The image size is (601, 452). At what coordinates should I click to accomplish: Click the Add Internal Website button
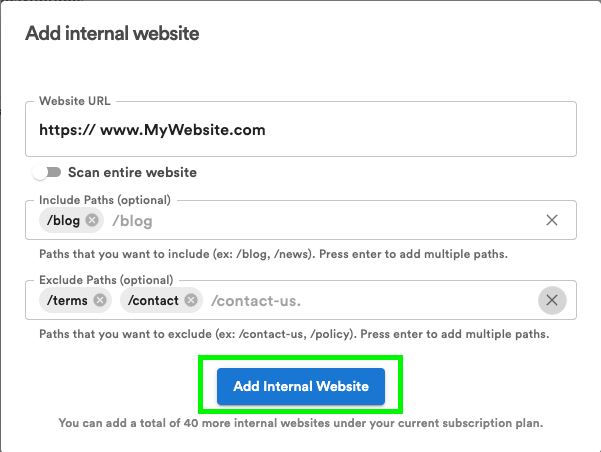point(301,386)
